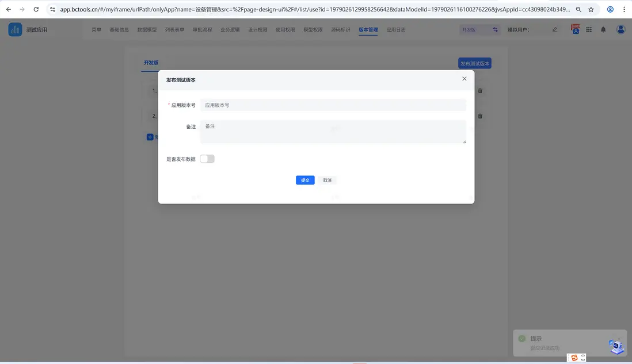The height and width of the screenshot is (364, 632).
Task: Switch to the 使用权限 tab
Action: [285, 29]
